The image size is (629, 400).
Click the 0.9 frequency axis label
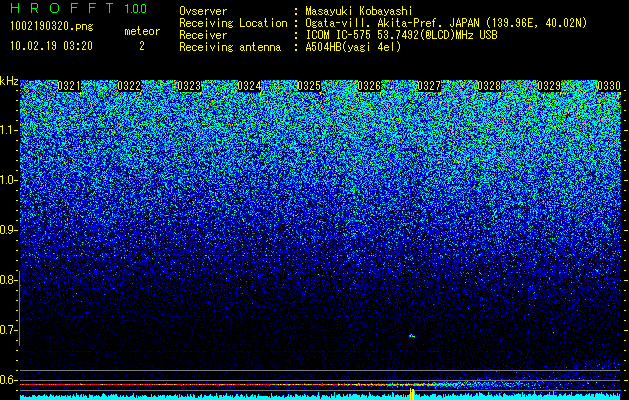[x=8, y=230]
